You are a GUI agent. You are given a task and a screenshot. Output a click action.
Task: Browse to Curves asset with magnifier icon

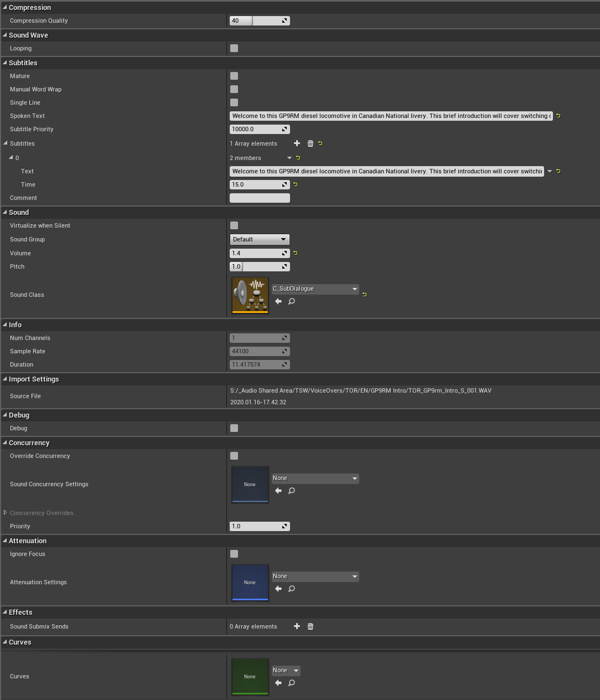[292, 683]
